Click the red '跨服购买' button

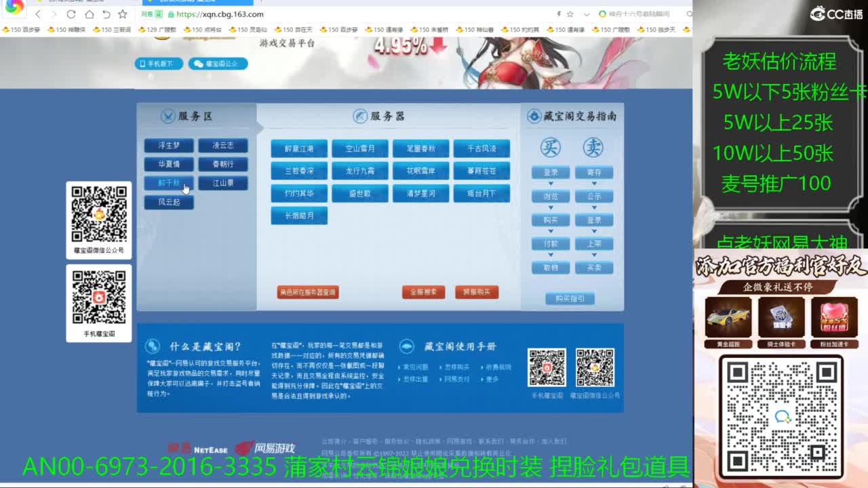click(x=477, y=292)
